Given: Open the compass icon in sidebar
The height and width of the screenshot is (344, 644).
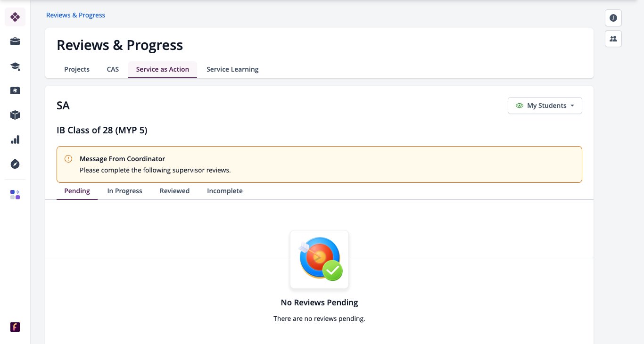Looking at the screenshot, I should [15, 164].
